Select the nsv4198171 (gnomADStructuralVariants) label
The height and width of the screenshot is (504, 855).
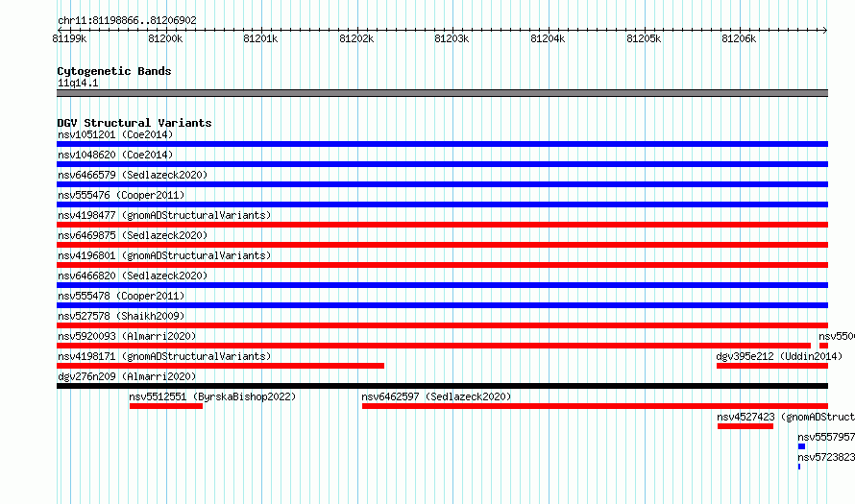click(x=164, y=356)
